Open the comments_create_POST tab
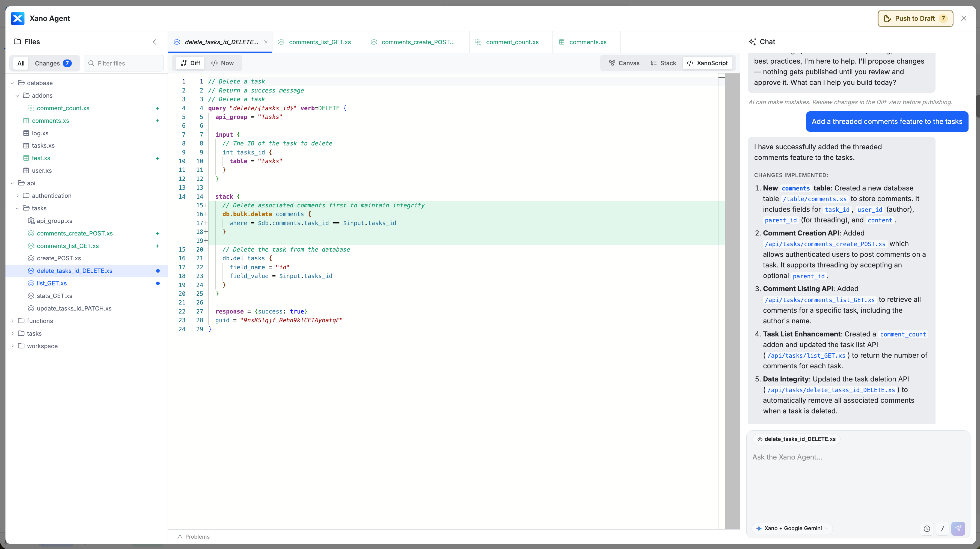The height and width of the screenshot is (549, 980). coord(417,42)
